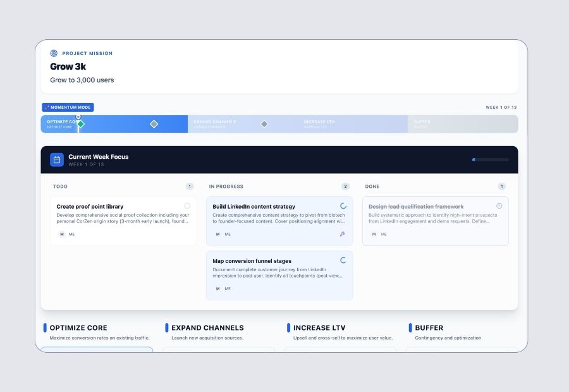Click the TODO column header

click(x=60, y=187)
